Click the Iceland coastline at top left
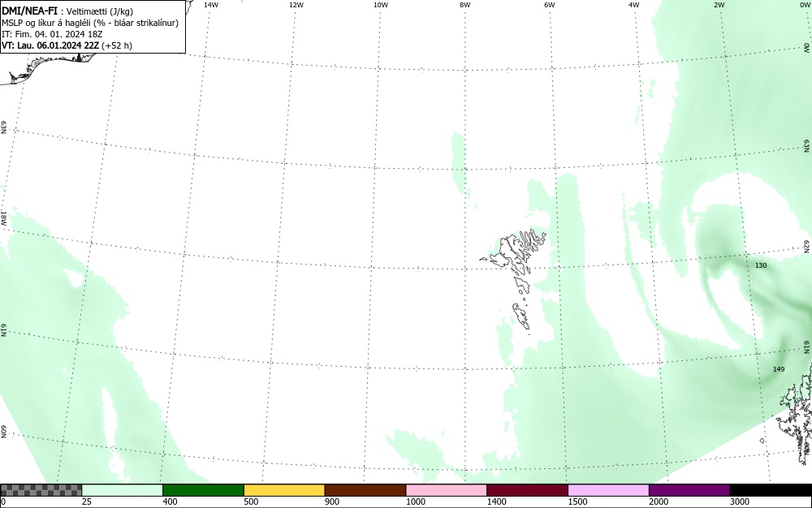This screenshot has width=812, height=508. pos(50,67)
